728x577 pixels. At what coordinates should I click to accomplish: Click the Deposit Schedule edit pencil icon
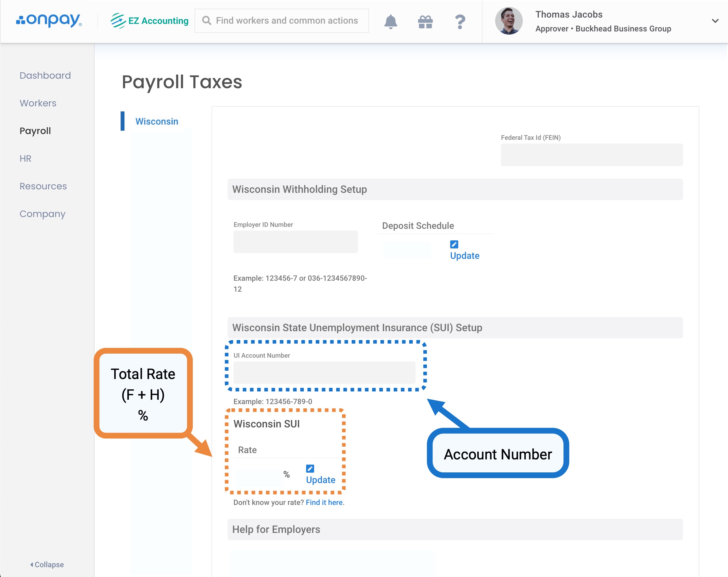coord(454,244)
